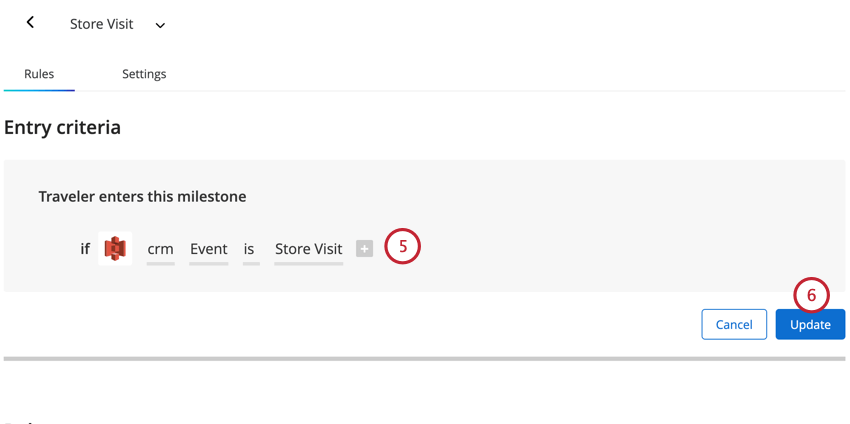
Task: Add a condition with the plus icon
Action: [x=364, y=249]
